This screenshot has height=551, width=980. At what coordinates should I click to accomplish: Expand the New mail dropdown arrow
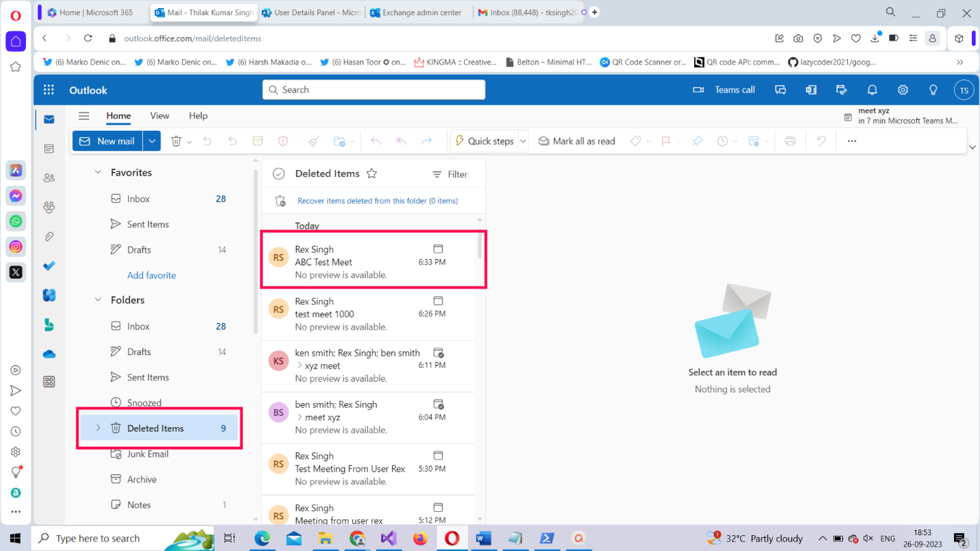click(x=152, y=141)
